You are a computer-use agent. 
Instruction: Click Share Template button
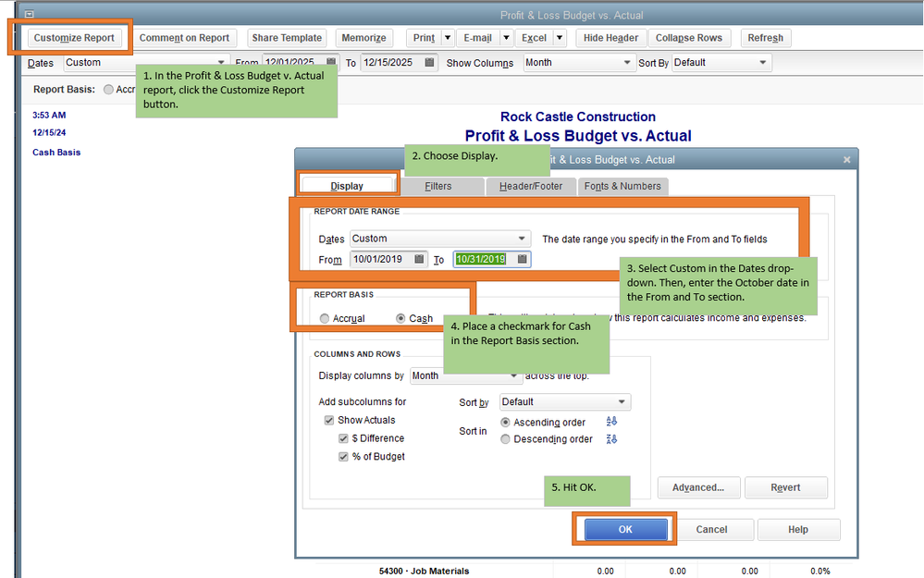[x=287, y=38]
